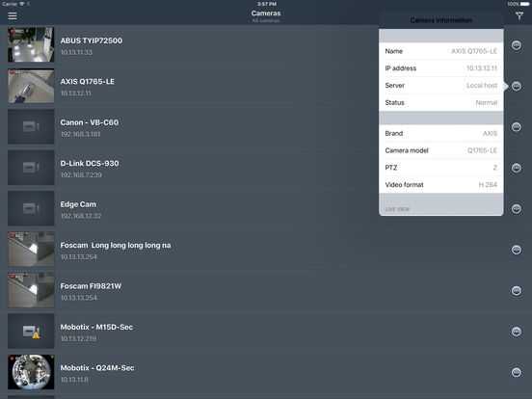Screen dimensions: 532x399
Task: Open more options for Foscam Long long name
Action: point(516,250)
